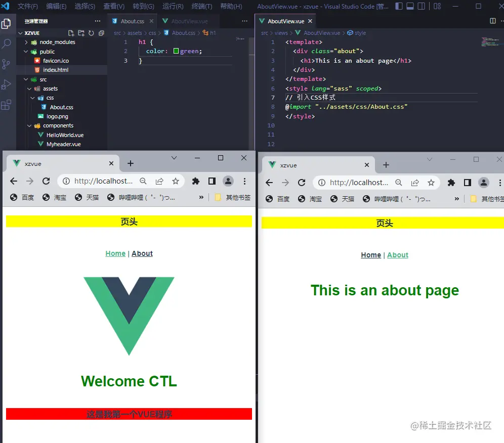
Task: Reload page in left Chrome window
Action: (x=46, y=181)
